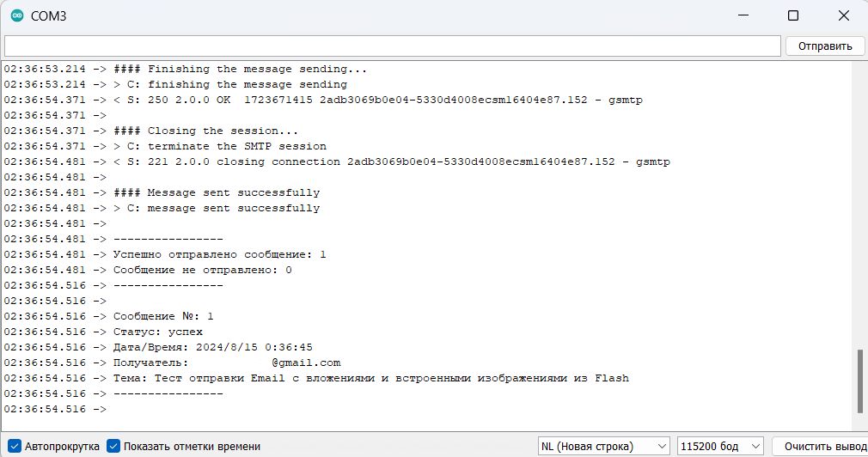Screen dimensions: 868x457
Task: Click the vertical scrollbar thumb in output
Action: click(x=859, y=381)
